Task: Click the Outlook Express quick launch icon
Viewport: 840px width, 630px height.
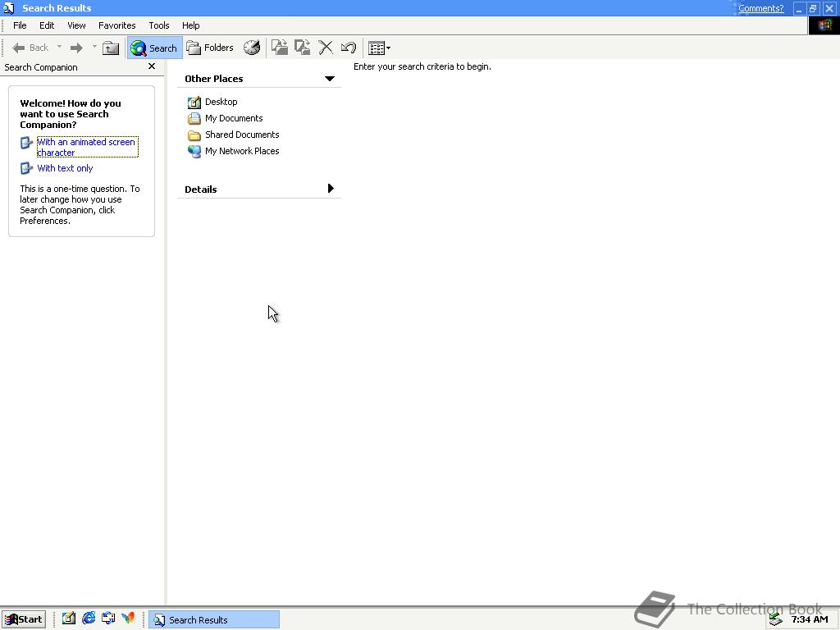Action: pos(108,619)
